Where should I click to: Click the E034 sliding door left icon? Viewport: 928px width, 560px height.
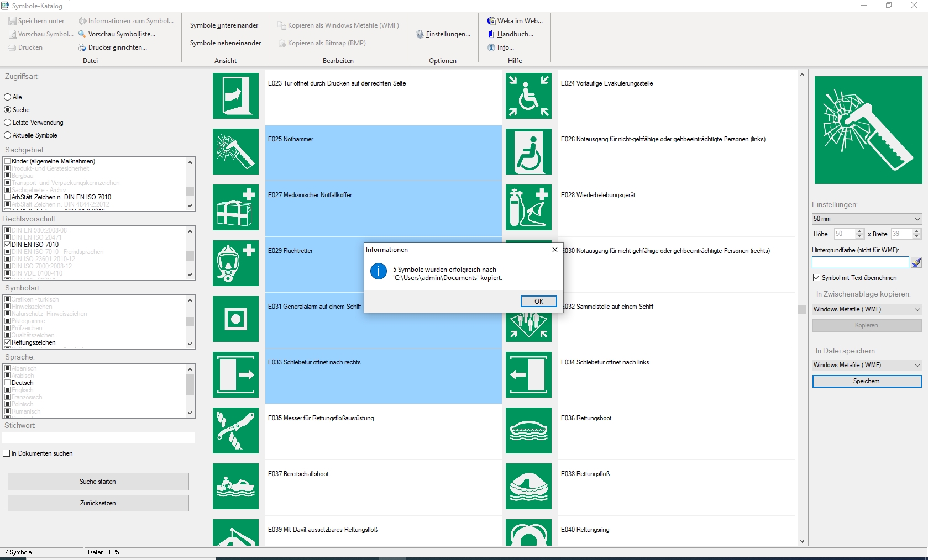(x=528, y=374)
